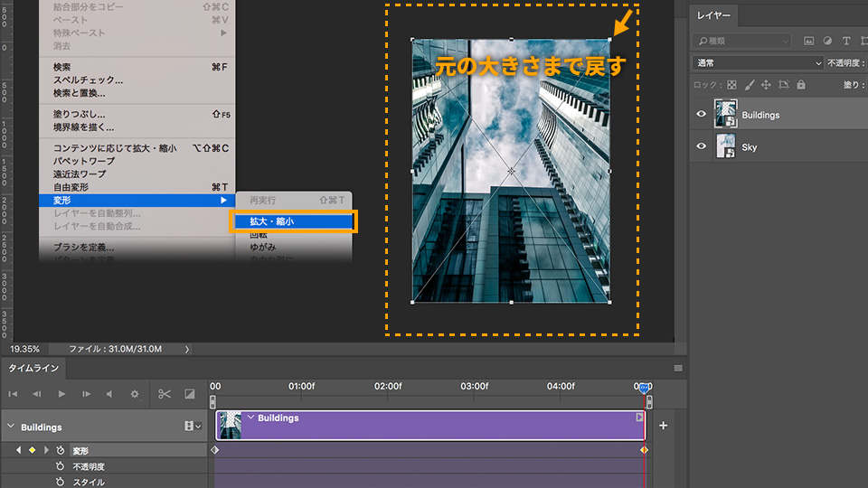Screen dimensions: 868x488
Task: Filter layers by pixel layer icon
Action: [808, 41]
